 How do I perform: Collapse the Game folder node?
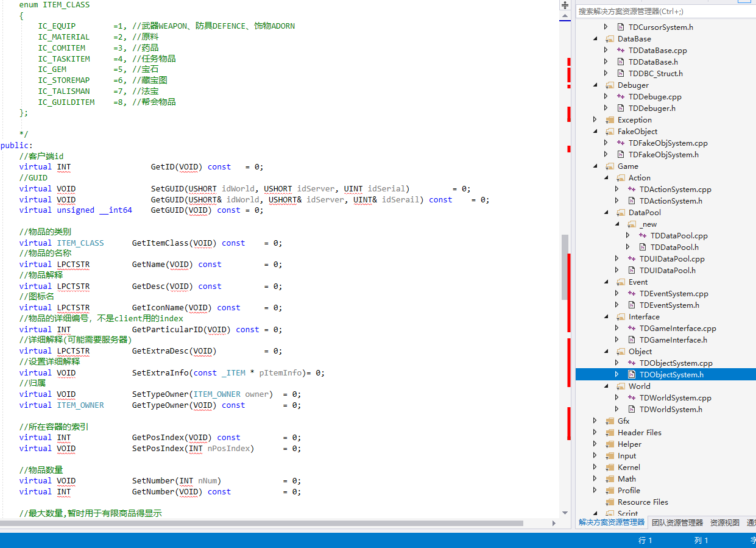pyautogui.click(x=595, y=166)
